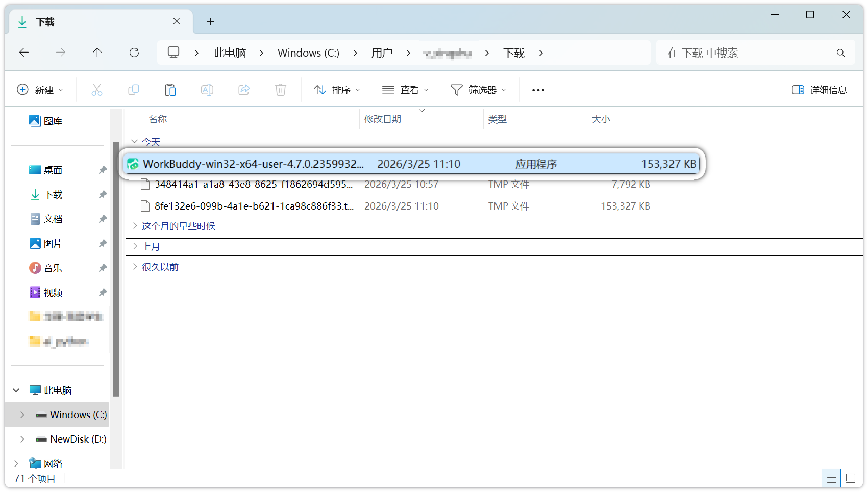
Task: Click the Copy icon in toolbar
Action: 134,90
